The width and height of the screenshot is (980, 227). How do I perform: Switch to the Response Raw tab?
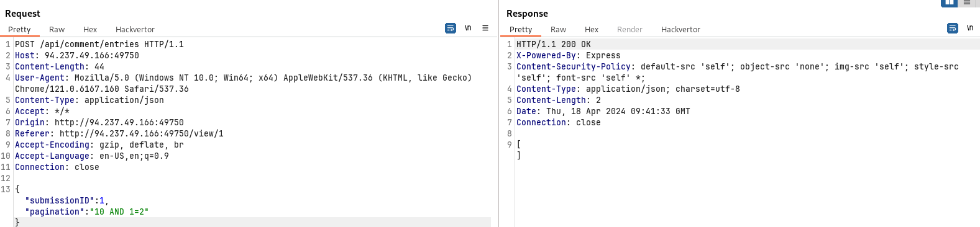point(558,29)
